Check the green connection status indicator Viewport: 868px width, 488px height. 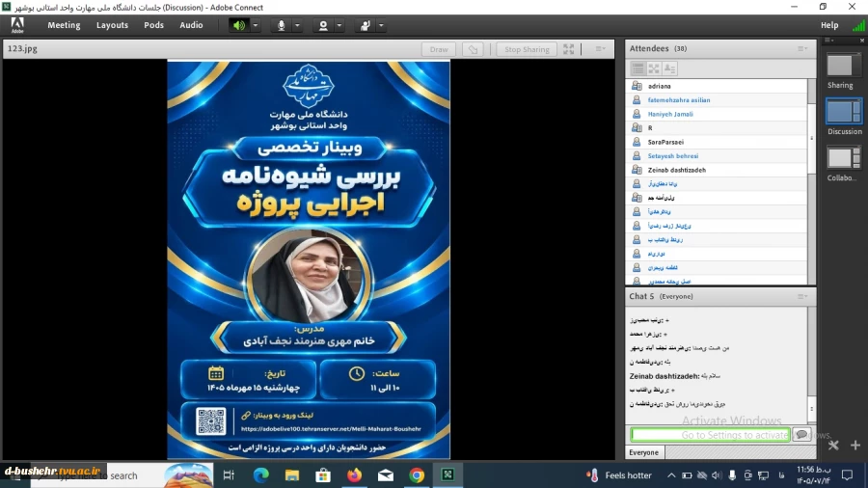858,25
